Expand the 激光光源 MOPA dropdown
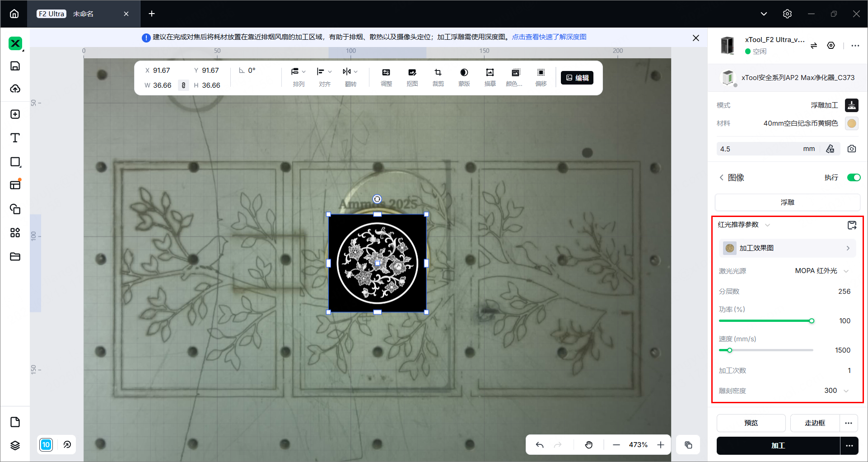Image resolution: width=868 pixels, height=462 pixels. pyautogui.click(x=821, y=271)
